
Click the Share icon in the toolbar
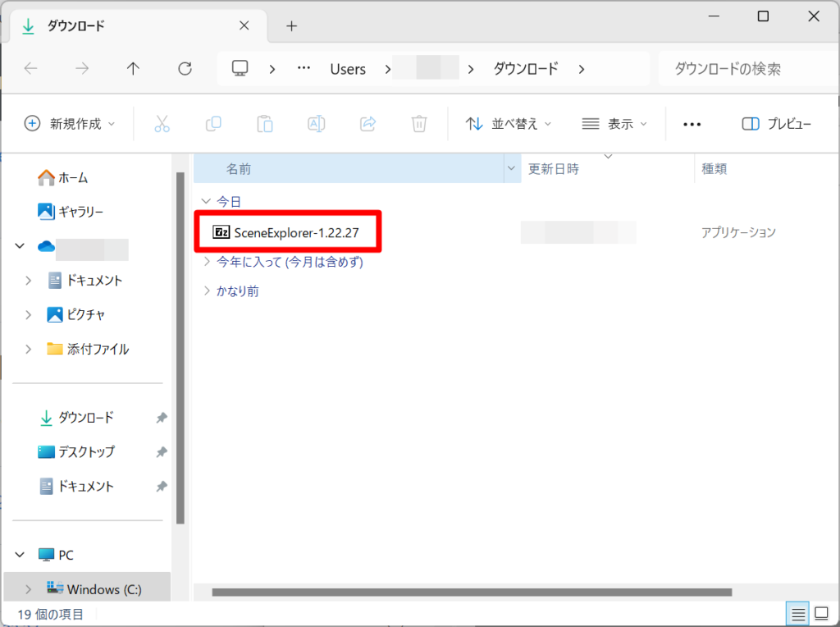(x=367, y=123)
